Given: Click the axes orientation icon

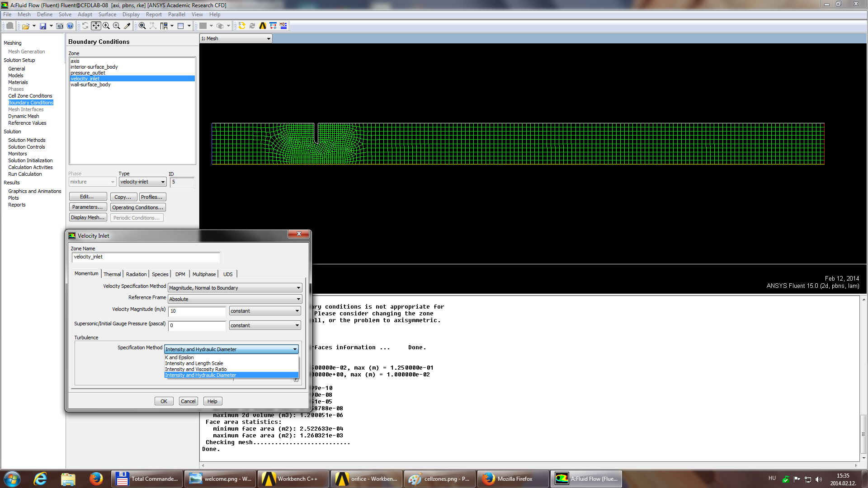Looking at the screenshot, I should [153, 26].
